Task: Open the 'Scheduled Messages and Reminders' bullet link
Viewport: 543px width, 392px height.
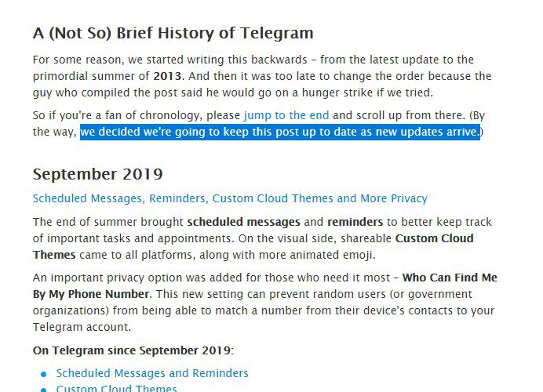Action: [152, 373]
